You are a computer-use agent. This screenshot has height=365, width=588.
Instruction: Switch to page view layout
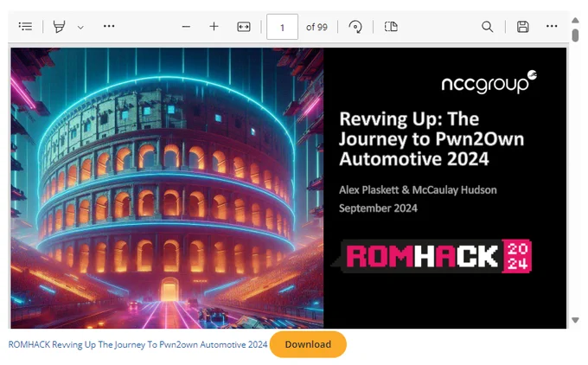(x=391, y=26)
